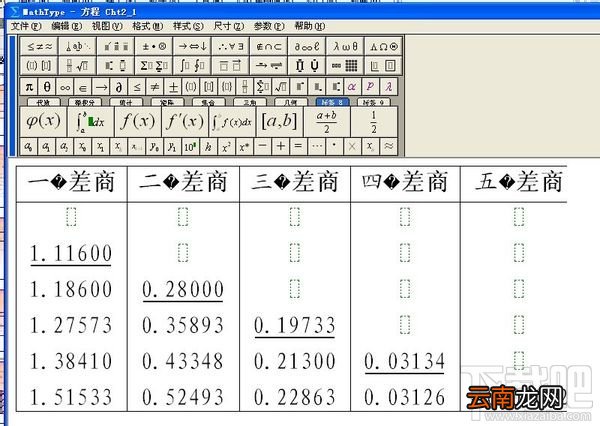Insert the [a,b] interval expression
This screenshot has width=600, height=426.
[279, 122]
